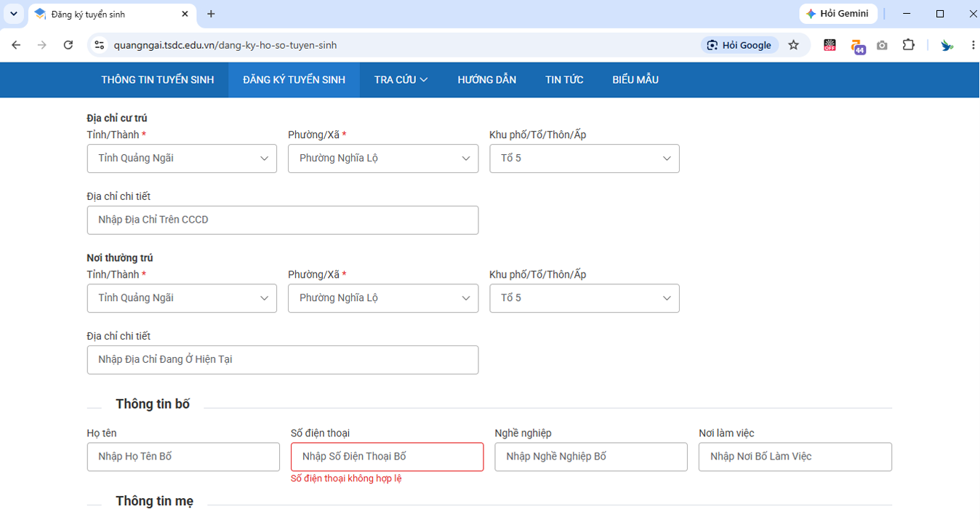Click the Nhập Nghề Nghiệp Bố field
Viewport: 980px width, 525px height.
click(591, 457)
